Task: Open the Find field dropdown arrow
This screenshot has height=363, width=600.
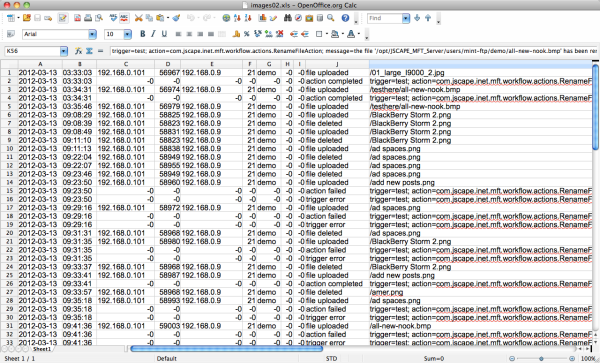Action: click(x=406, y=18)
